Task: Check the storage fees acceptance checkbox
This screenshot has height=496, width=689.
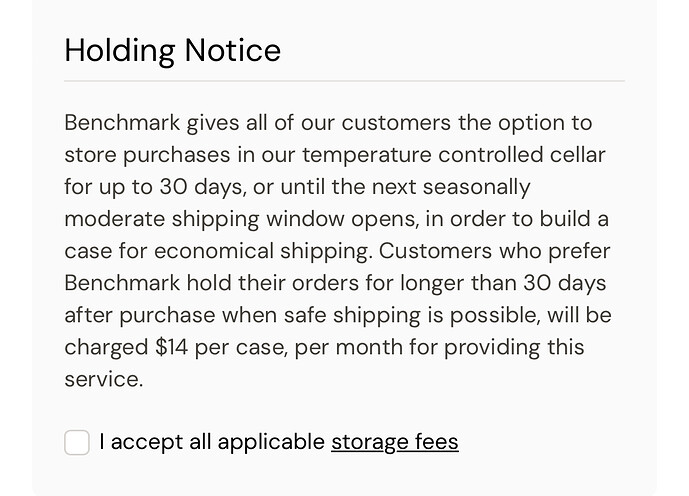Action: click(x=77, y=442)
